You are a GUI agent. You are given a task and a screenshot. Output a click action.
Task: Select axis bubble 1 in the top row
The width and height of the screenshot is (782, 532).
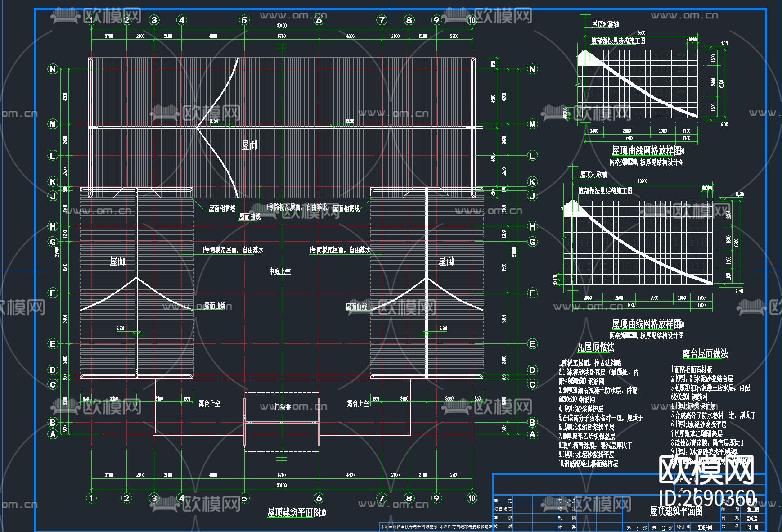(91, 20)
